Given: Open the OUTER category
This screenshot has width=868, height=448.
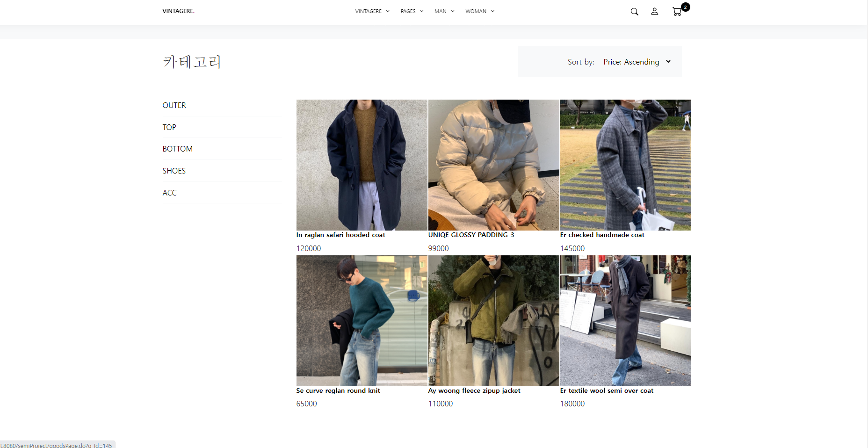Looking at the screenshot, I should [174, 105].
